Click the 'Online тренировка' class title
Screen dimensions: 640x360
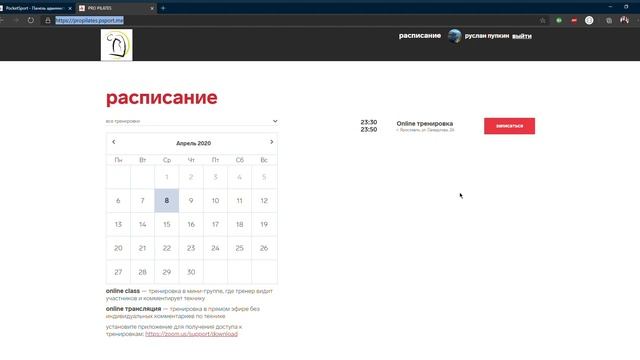pyautogui.click(x=424, y=123)
